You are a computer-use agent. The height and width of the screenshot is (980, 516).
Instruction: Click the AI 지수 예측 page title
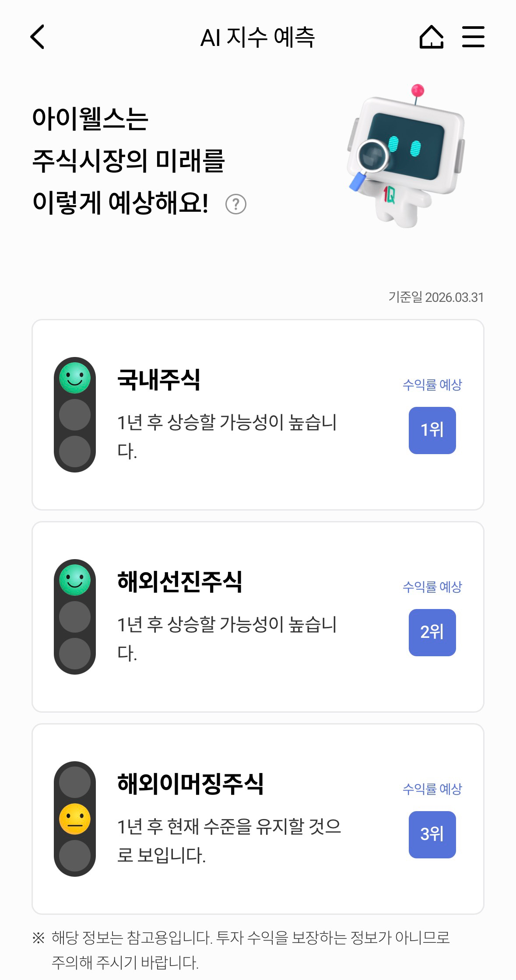(257, 37)
